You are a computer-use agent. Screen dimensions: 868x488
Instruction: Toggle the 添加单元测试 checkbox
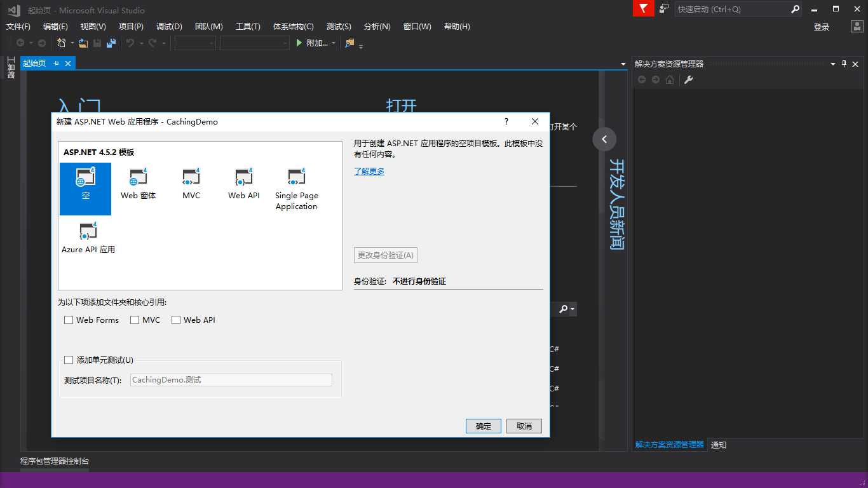pyautogui.click(x=69, y=360)
